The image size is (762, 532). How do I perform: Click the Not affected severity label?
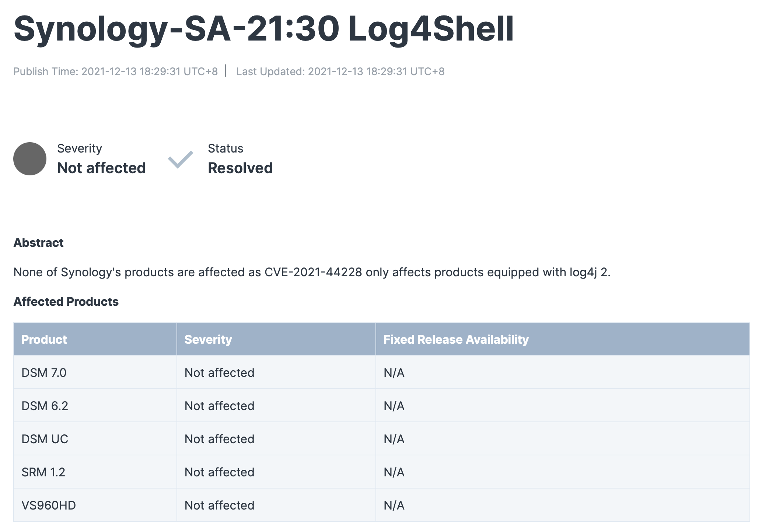(101, 168)
